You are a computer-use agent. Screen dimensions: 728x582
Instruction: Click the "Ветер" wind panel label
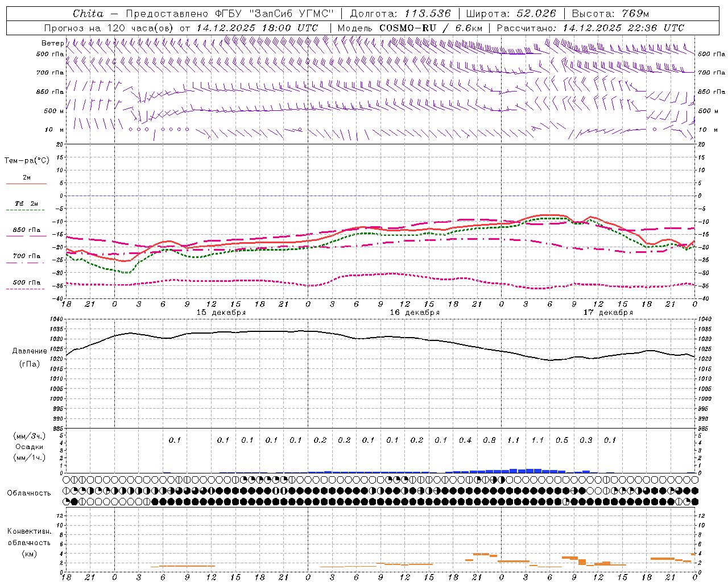52,43
